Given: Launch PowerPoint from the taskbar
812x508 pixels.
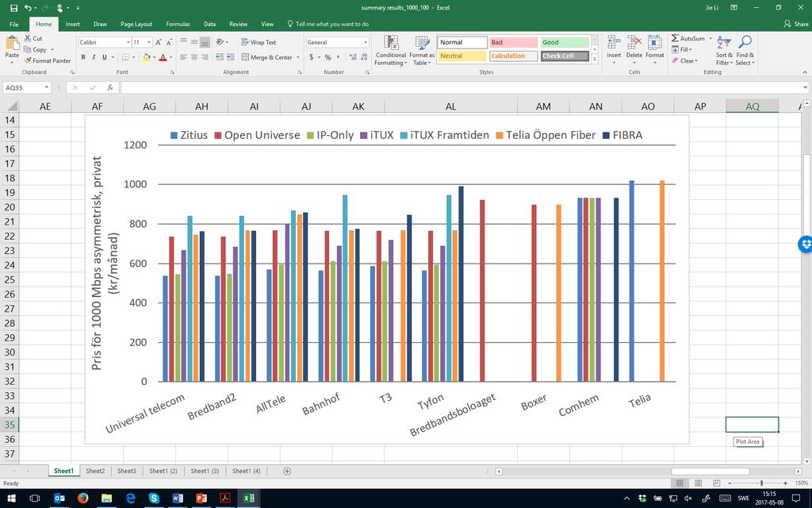Looking at the screenshot, I should tap(201, 498).
